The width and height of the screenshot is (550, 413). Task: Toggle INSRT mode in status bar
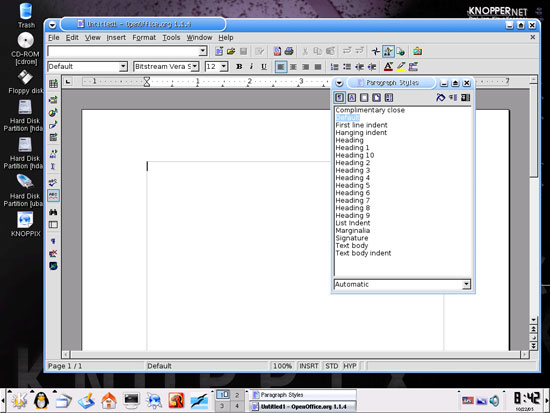(x=309, y=366)
